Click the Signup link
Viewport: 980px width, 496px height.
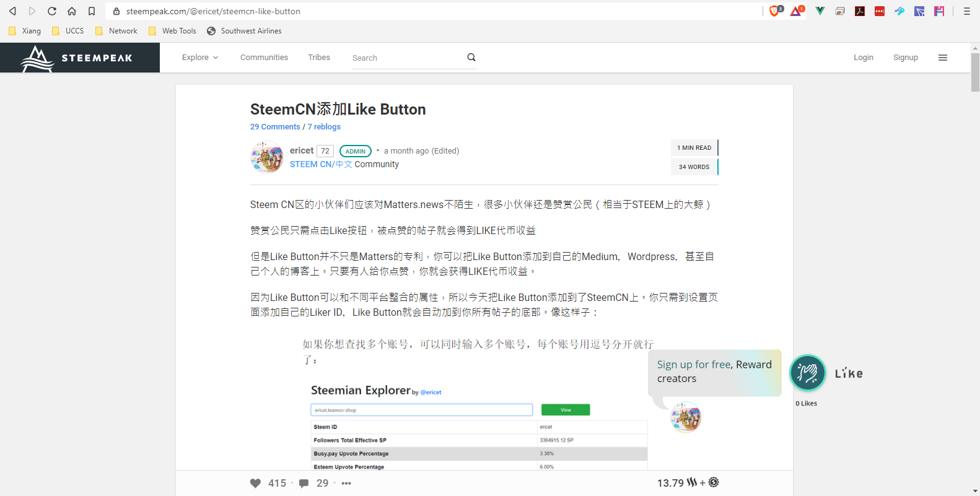click(x=906, y=58)
